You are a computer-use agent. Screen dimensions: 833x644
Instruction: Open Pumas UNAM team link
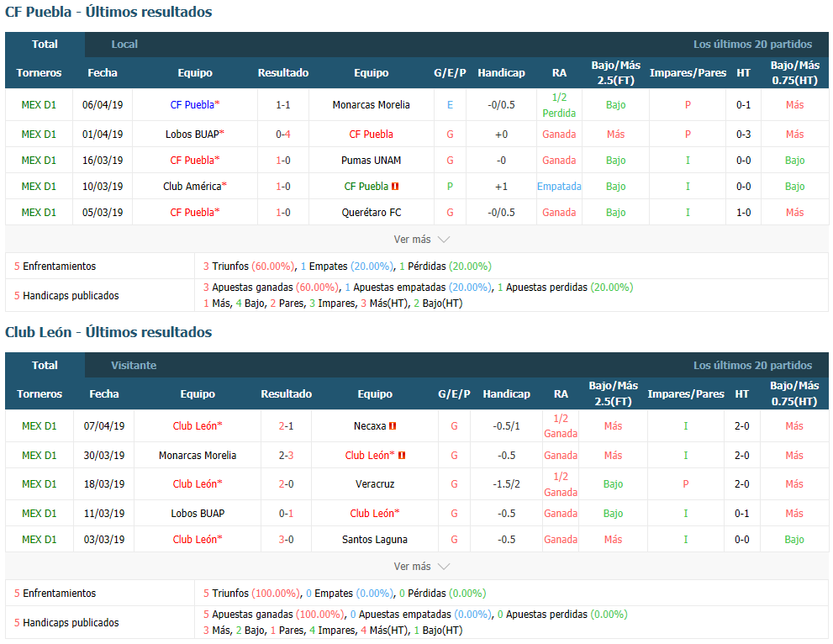click(371, 161)
